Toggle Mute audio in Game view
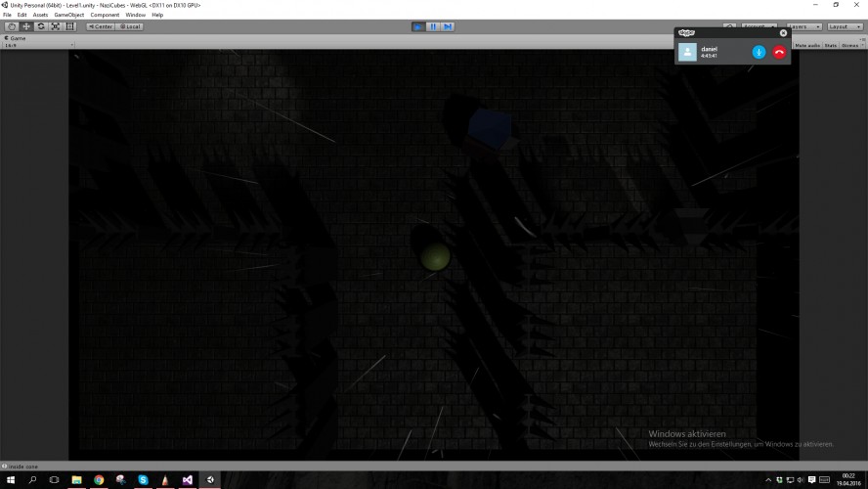This screenshot has height=489, width=868. pyautogui.click(x=807, y=45)
